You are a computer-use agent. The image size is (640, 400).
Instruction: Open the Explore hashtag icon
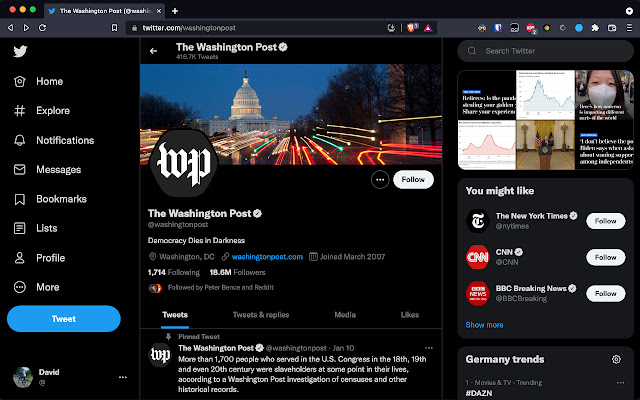click(x=20, y=111)
